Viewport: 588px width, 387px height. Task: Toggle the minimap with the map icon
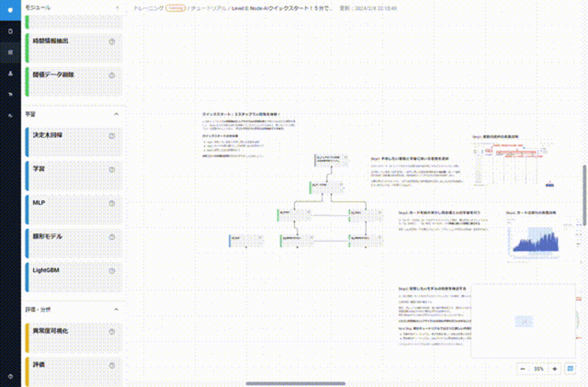coord(570,368)
